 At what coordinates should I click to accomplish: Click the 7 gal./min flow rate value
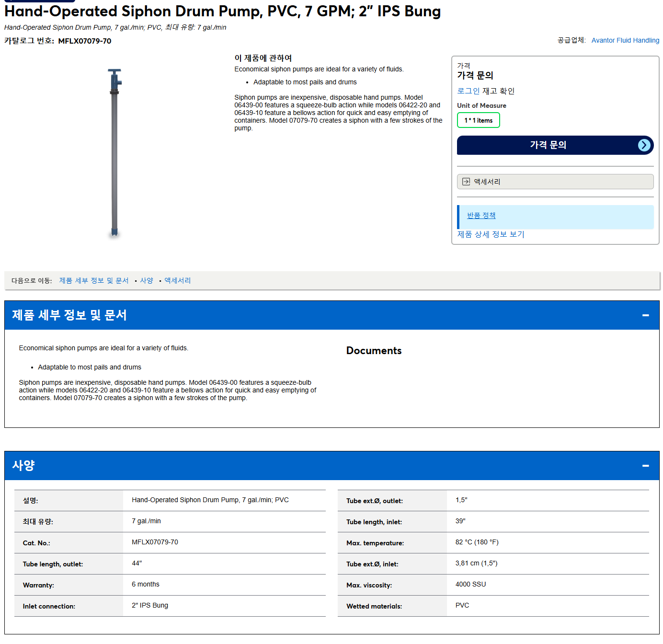click(x=146, y=521)
